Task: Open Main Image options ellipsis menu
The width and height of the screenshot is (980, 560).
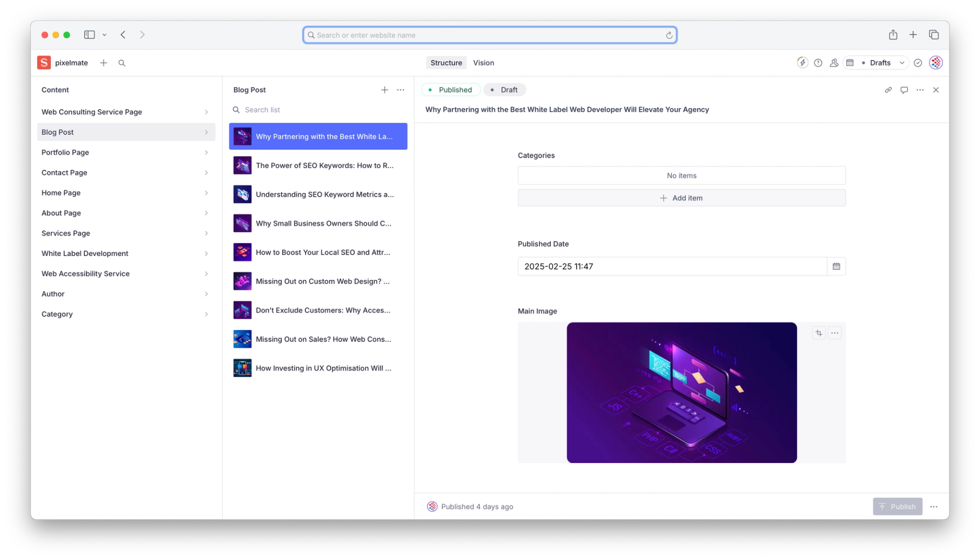Action: (835, 333)
